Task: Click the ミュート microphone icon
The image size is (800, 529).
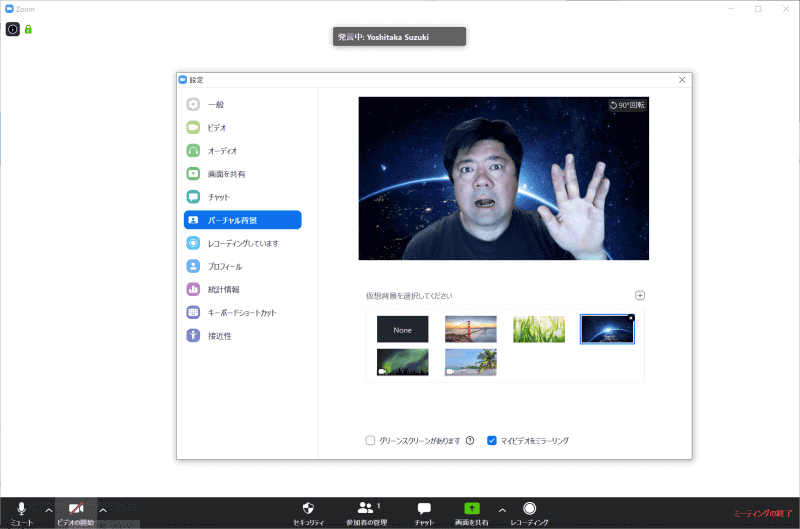Action: (21, 509)
